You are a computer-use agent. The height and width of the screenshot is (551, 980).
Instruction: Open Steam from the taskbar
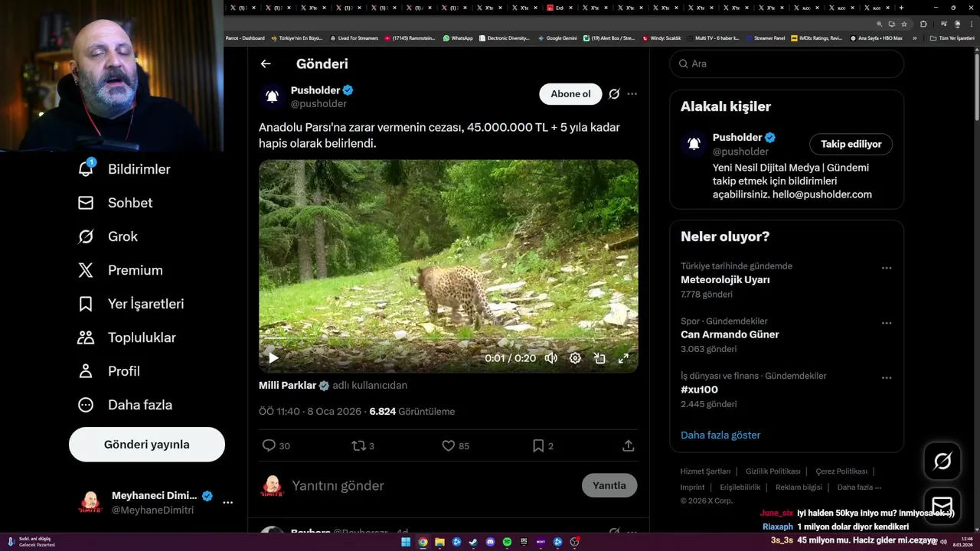(473, 542)
